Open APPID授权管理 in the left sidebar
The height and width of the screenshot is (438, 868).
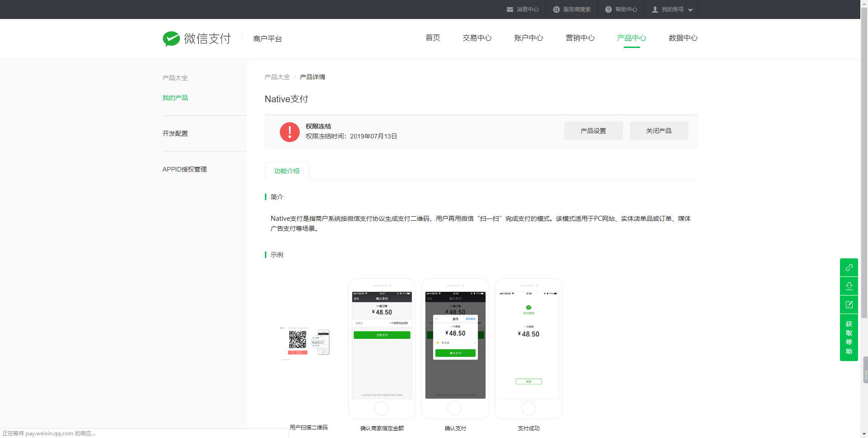coord(184,169)
